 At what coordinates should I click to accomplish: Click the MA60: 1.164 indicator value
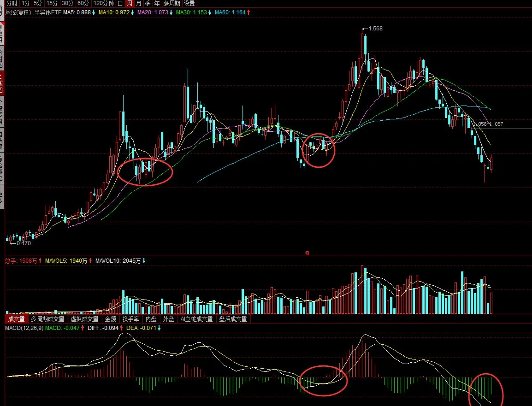coord(230,12)
